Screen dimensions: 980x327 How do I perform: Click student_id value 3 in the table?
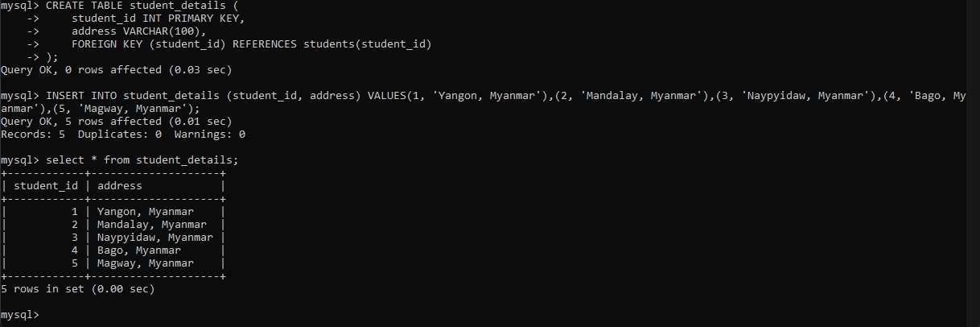[x=75, y=238]
